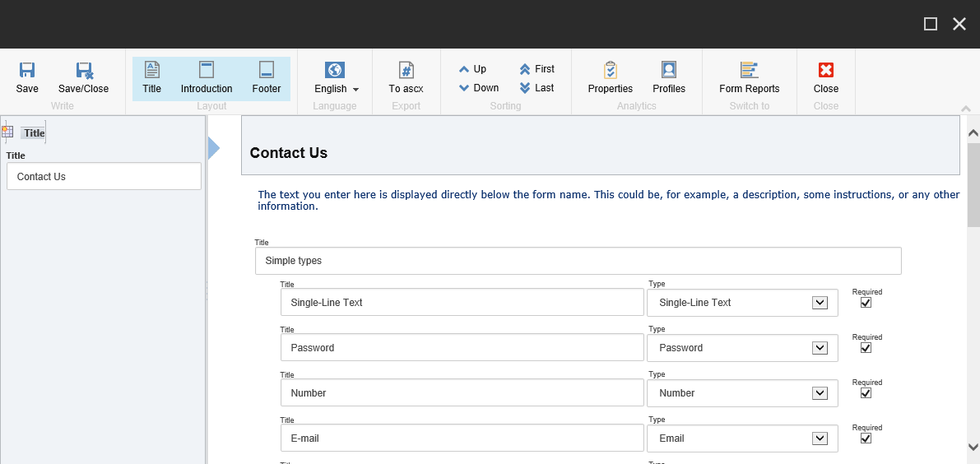Move field to First position
Image resolution: width=980 pixels, height=464 pixels.
tap(536, 69)
